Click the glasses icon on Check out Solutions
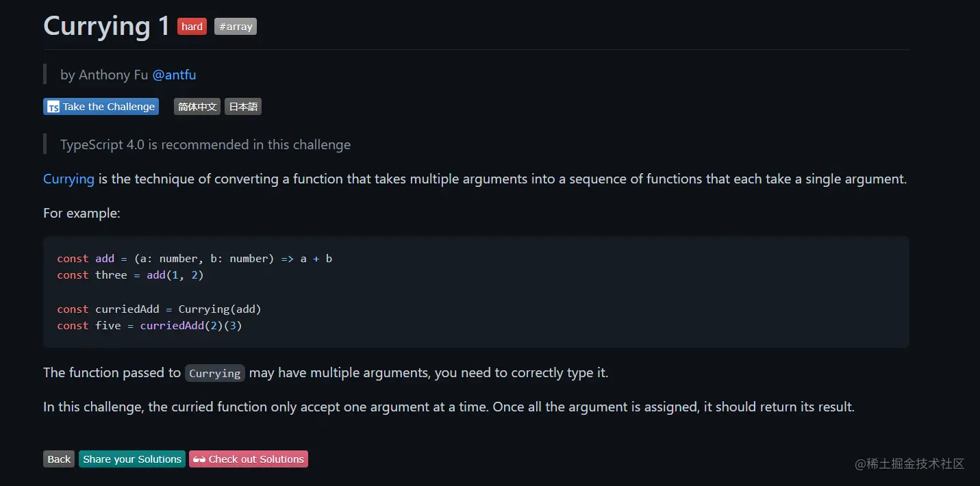The height and width of the screenshot is (486, 980). 199,459
